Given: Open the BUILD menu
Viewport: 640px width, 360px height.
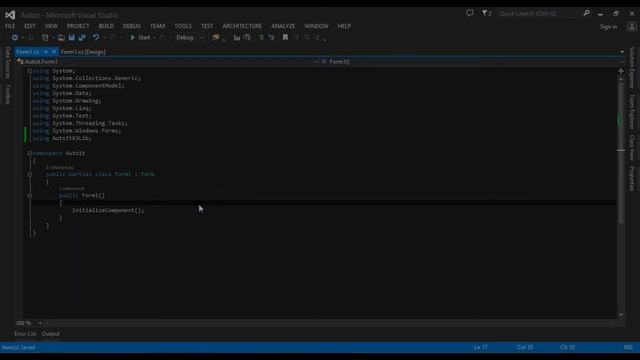Looking at the screenshot, I should tap(106, 26).
